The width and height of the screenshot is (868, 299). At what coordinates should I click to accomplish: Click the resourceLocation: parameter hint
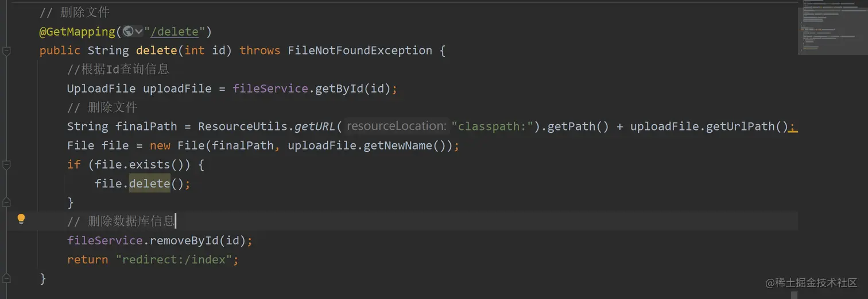(x=397, y=126)
